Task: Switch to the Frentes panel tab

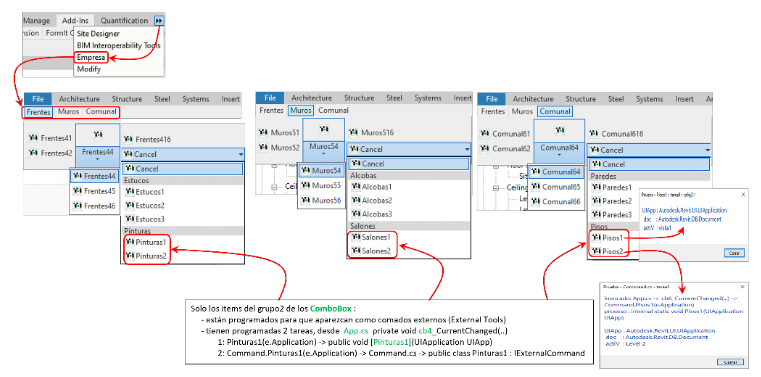Action: coord(38,112)
